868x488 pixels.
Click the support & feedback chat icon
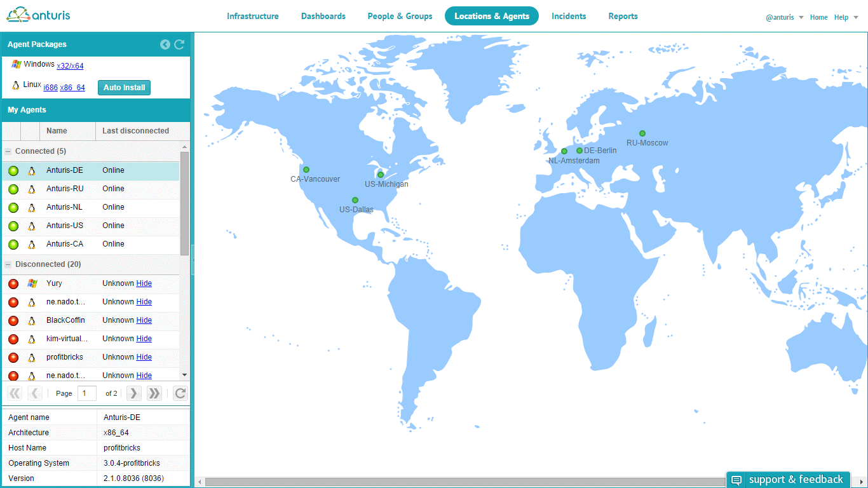pos(736,480)
